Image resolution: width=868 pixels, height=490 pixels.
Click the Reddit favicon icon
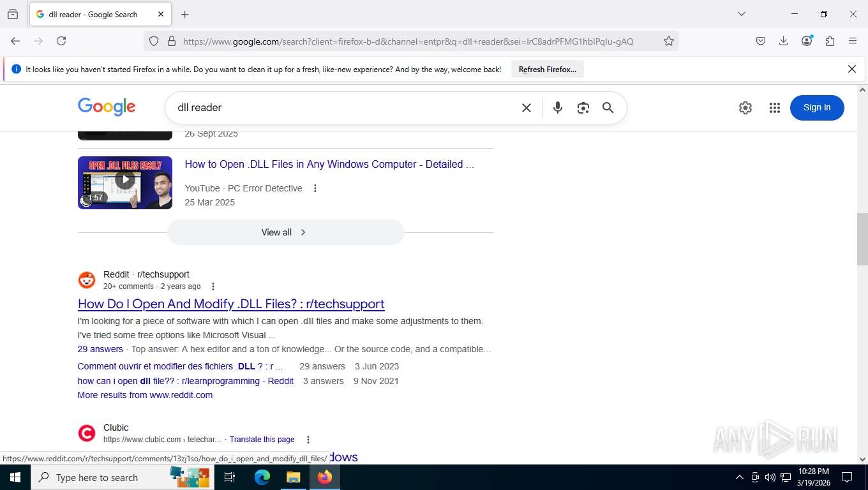click(x=87, y=280)
